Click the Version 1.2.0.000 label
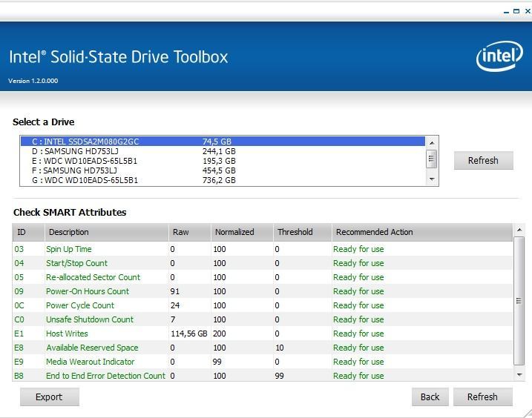This screenshot has width=532, height=418. [33, 81]
